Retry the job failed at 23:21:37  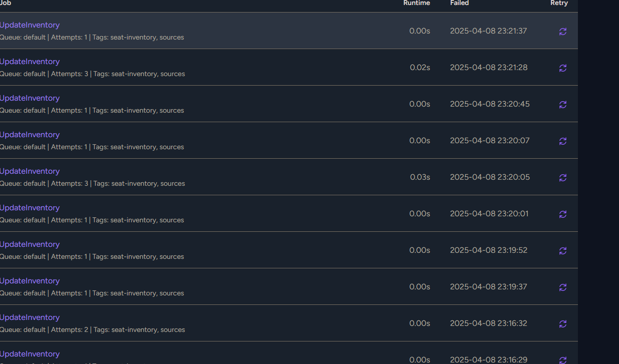tap(563, 32)
